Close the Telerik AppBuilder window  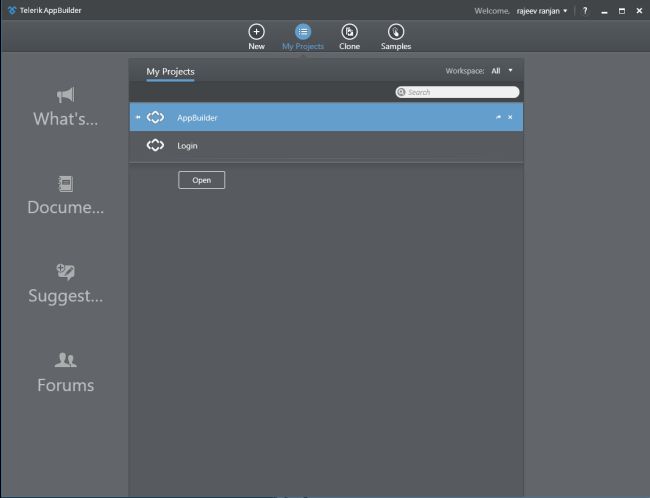coord(639,11)
